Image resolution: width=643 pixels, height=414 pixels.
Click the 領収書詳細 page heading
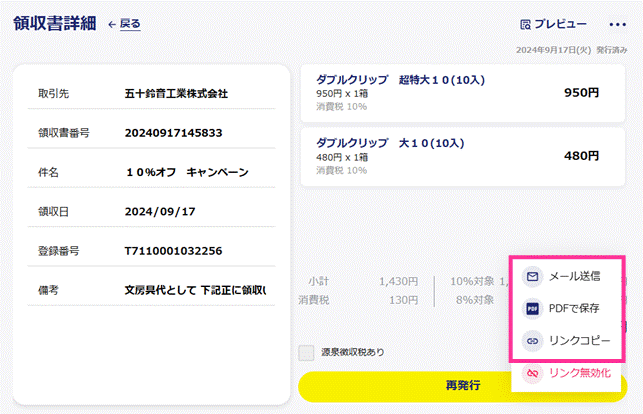55,23
